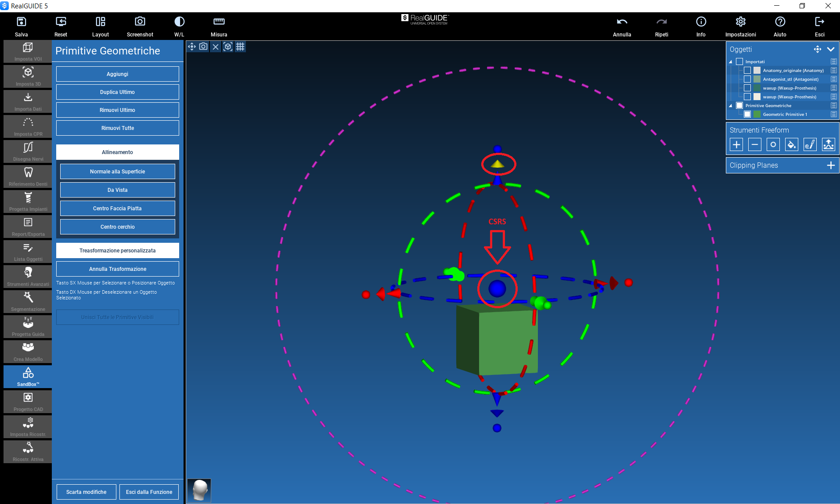The height and width of the screenshot is (504, 840).
Task: Click the Annulla Trasformazione button
Action: click(117, 269)
